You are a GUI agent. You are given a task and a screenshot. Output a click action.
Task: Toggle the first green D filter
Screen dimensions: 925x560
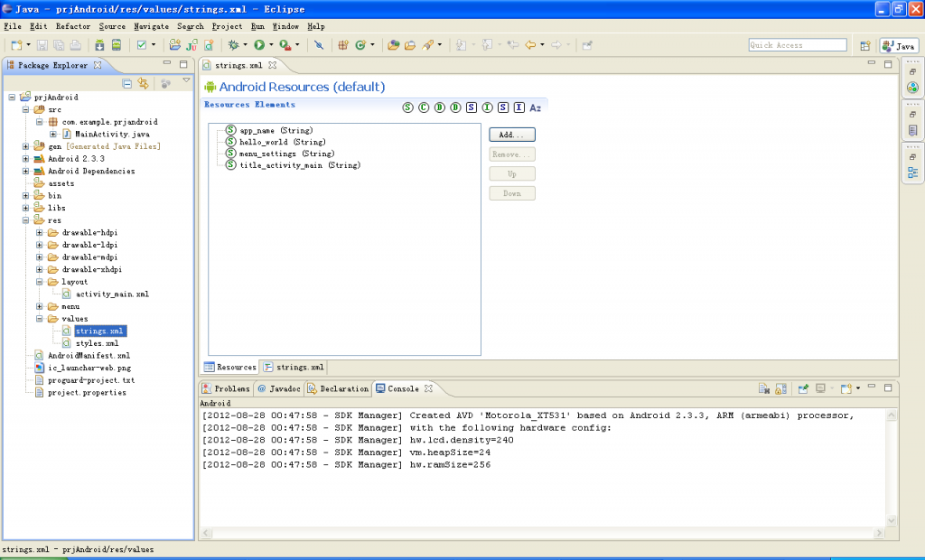[x=440, y=107]
